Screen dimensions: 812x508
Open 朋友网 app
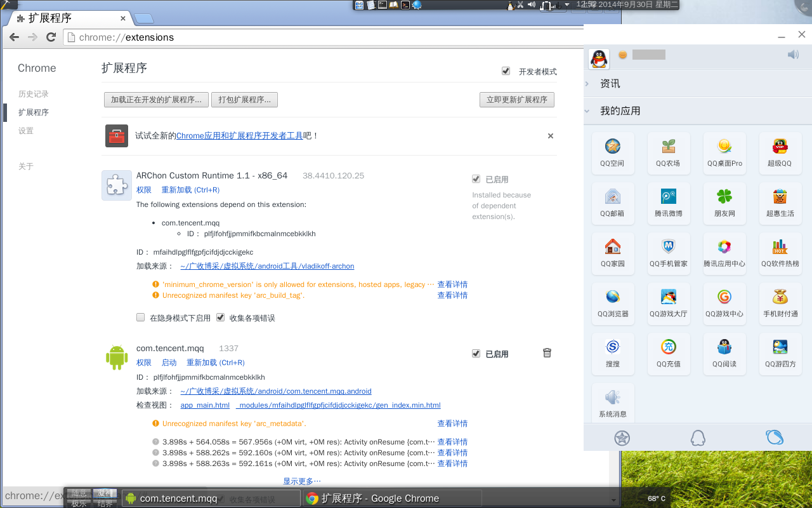click(724, 203)
